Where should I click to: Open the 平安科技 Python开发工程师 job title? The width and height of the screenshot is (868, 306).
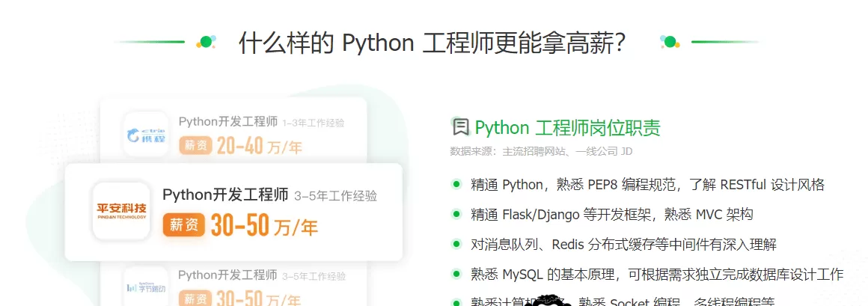point(225,195)
